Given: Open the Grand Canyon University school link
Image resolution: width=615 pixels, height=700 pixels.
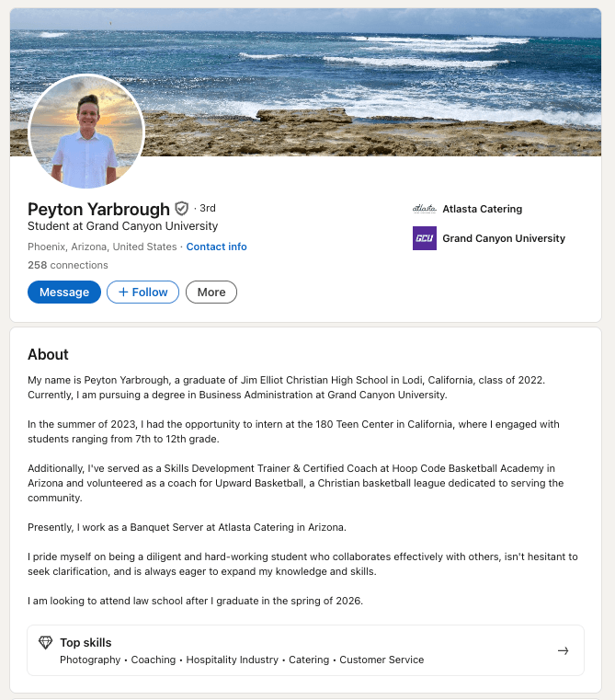Looking at the screenshot, I should coord(504,238).
